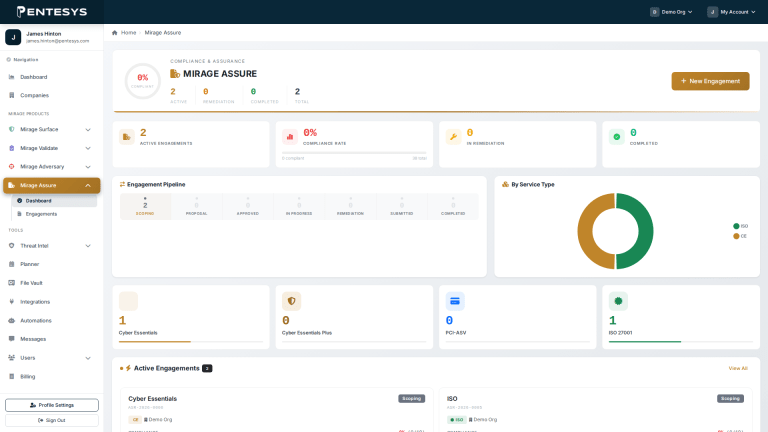
Task: Click the Active Engagements stat icon
Action: click(127, 137)
